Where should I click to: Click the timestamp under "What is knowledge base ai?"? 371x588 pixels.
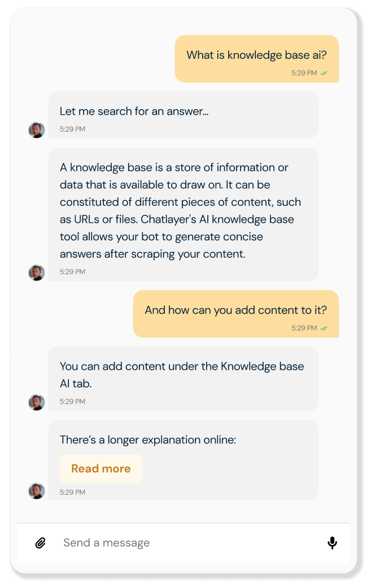[304, 73]
